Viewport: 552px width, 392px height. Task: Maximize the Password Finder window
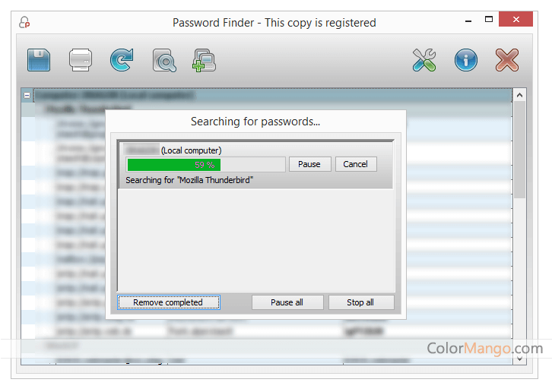click(489, 19)
